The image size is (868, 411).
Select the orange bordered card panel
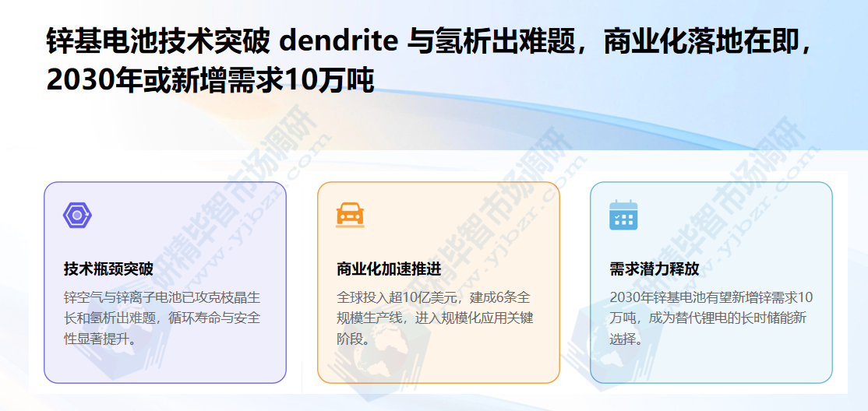click(x=439, y=282)
